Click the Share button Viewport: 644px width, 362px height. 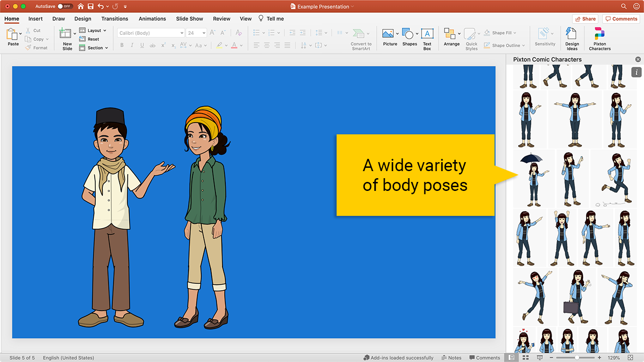585,18
